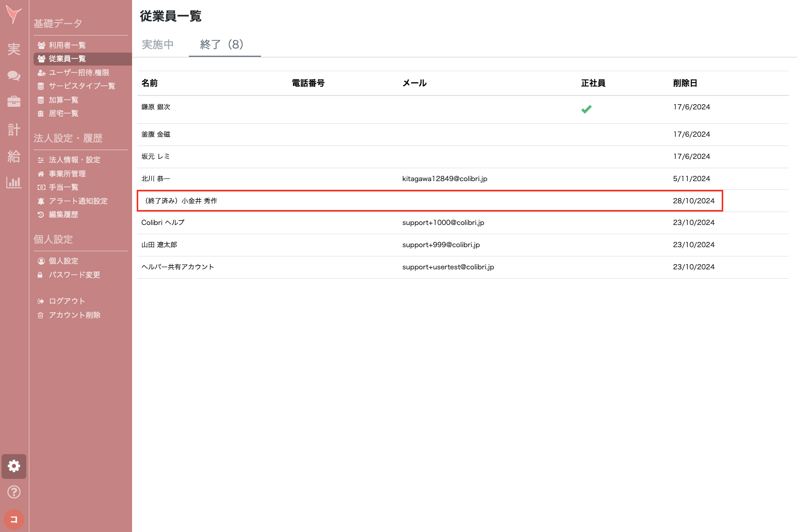
Task: Click the orange user avatar icon
Action: coord(14,519)
